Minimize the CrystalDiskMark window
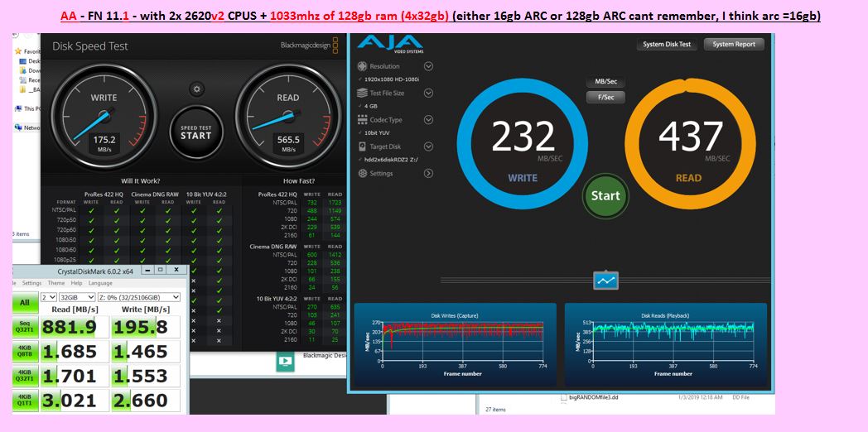 [x=147, y=270]
